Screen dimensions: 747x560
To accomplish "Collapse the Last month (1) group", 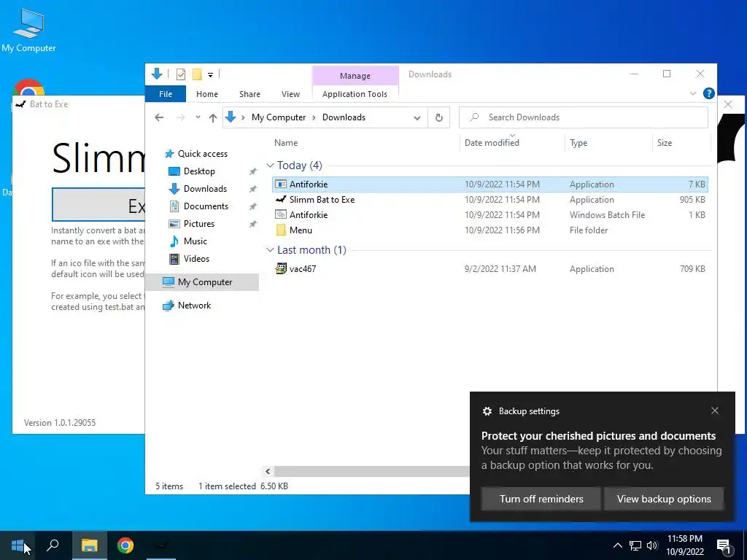I will (270, 250).
